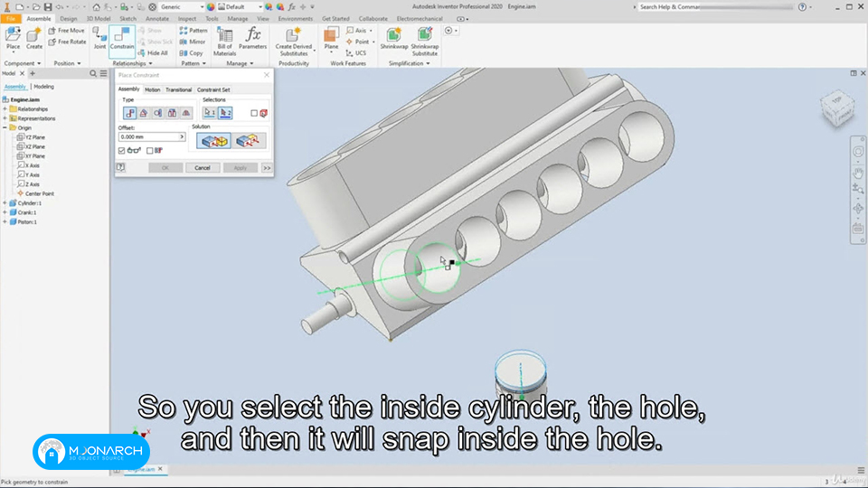Viewport: 868px width, 488px height.
Task: Uncheck the Show Preview glasses checkbox
Action: 122,151
